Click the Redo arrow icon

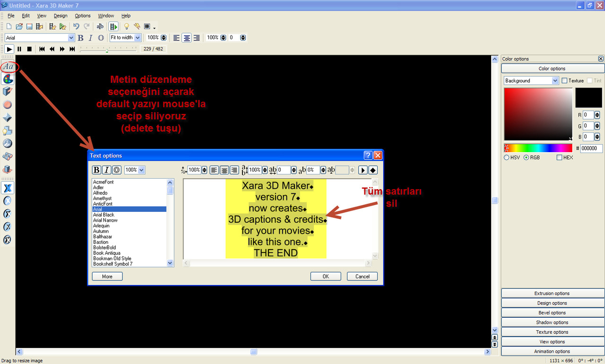[x=86, y=26]
